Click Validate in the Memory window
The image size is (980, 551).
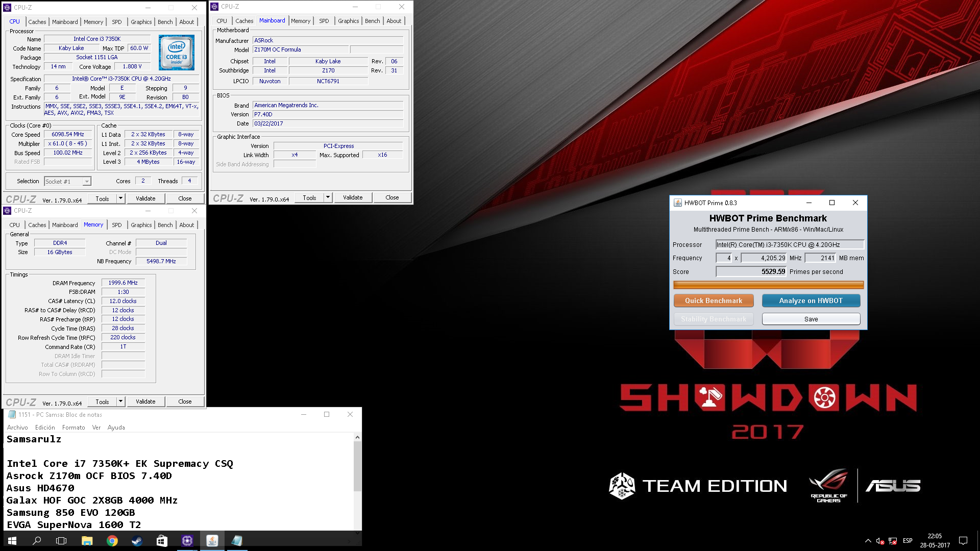click(x=145, y=402)
